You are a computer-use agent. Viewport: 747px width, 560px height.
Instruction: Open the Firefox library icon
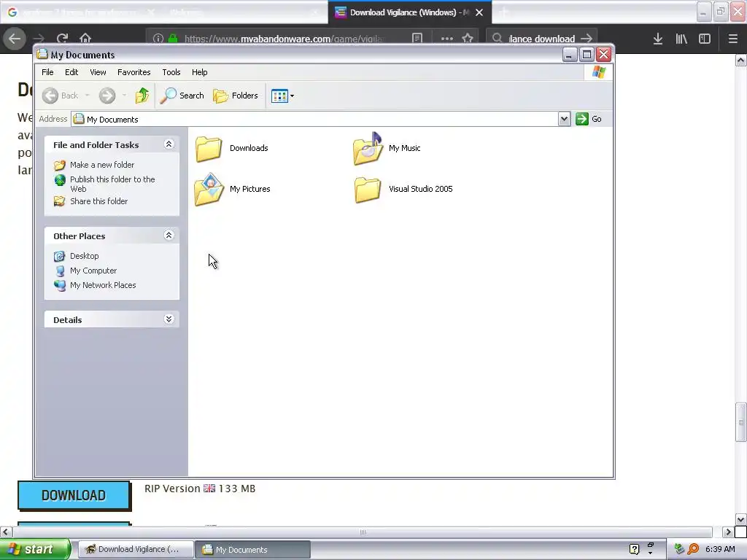(x=681, y=39)
